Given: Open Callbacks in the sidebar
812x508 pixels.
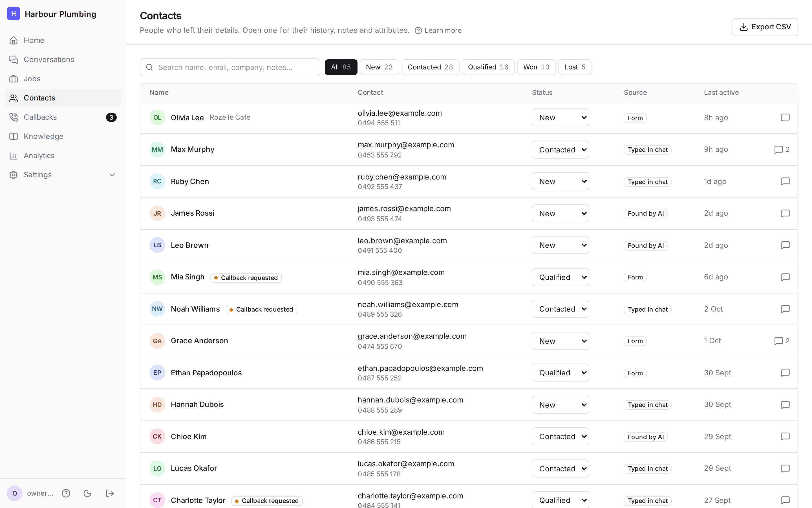Looking at the screenshot, I should tap(63, 117).
